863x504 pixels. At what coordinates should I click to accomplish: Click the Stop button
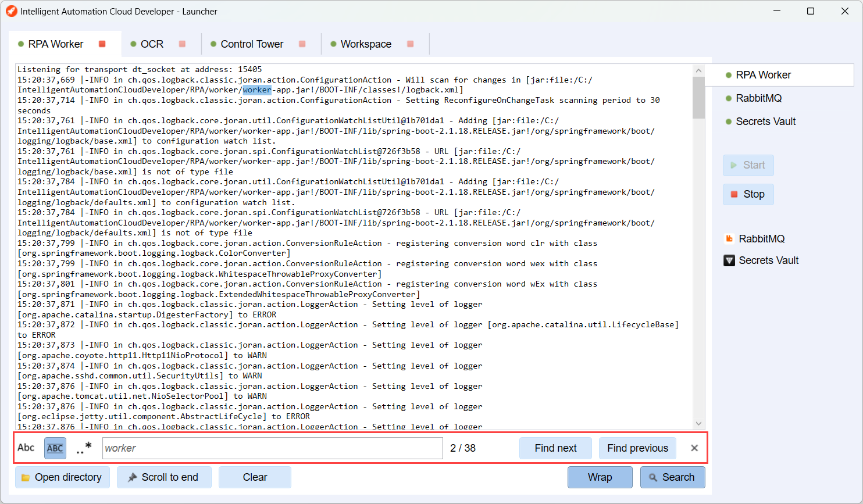click(x=748, y=194)
